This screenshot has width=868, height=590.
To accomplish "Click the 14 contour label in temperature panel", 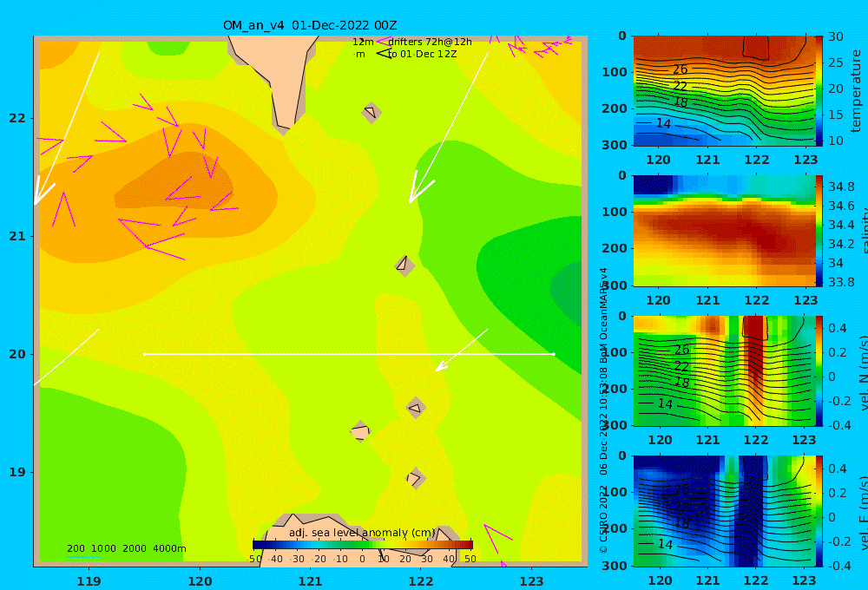I will coord(663,123).
